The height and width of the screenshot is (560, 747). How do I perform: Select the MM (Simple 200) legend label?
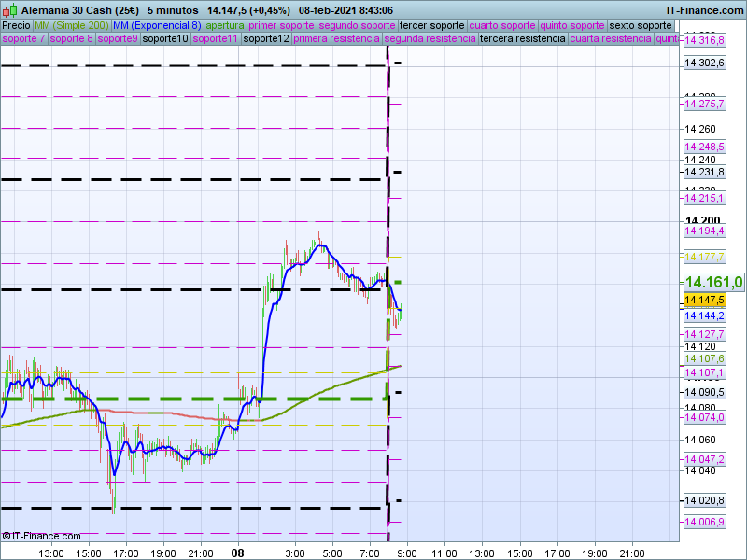coord(64,25)
